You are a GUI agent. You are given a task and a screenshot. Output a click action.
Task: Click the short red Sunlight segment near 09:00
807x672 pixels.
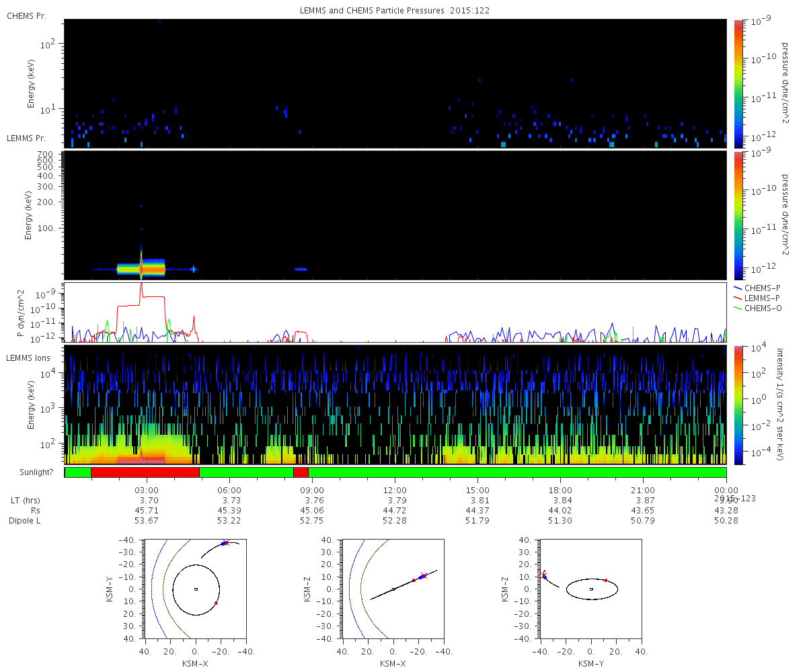click(301, 472)
